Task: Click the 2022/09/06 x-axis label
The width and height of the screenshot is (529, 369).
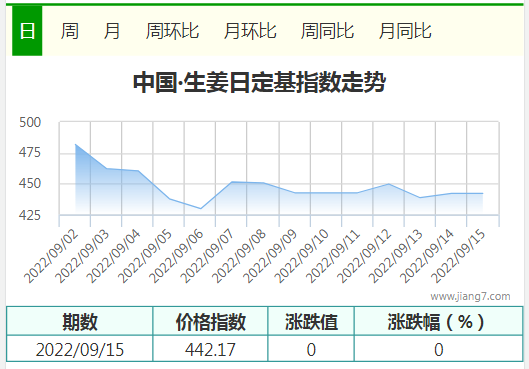Action: click(177, 256)
